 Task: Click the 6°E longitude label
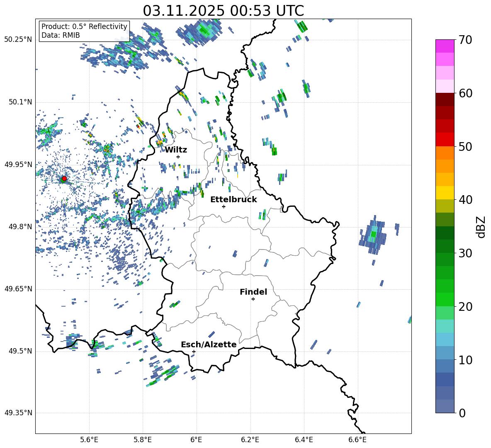196,440
